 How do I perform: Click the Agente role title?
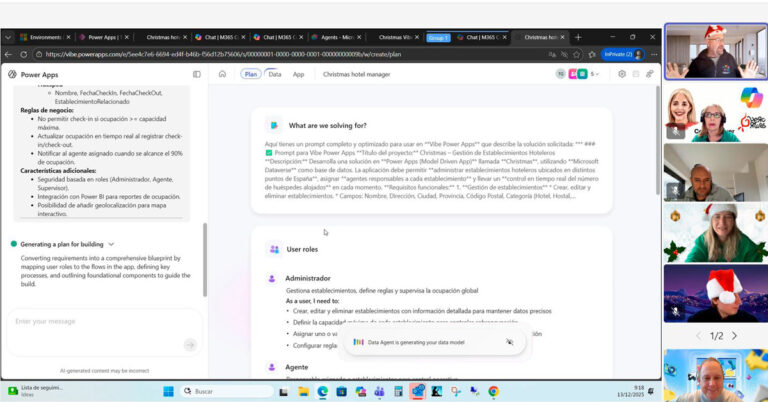(296, 367)
